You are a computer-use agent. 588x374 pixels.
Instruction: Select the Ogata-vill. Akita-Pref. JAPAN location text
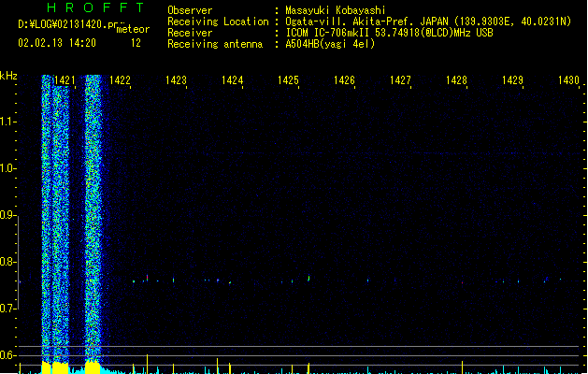[428, 22]
